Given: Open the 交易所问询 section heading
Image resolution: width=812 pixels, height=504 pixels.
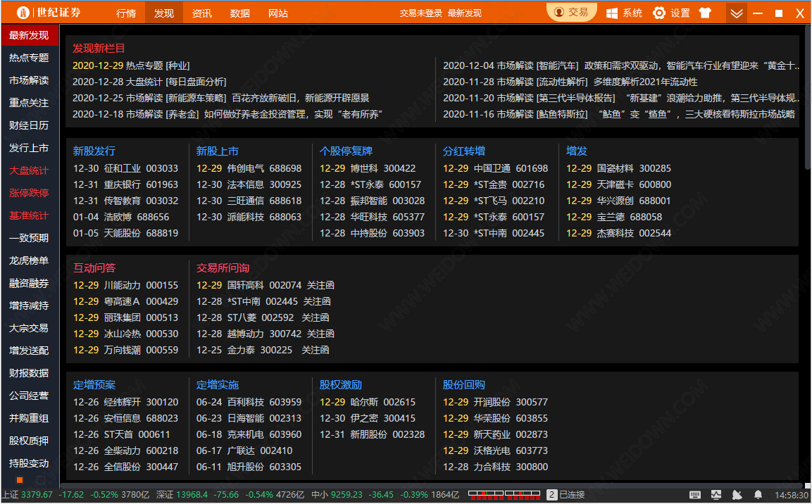Looking at the screenshot, I should (223, 268).
